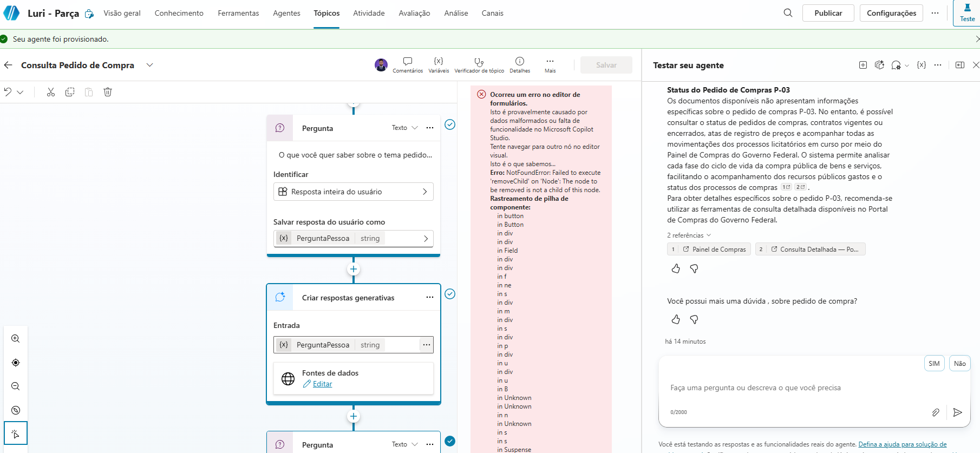Open Configurações
Viewport: 980px width, 453px height.
click(891, 13)
